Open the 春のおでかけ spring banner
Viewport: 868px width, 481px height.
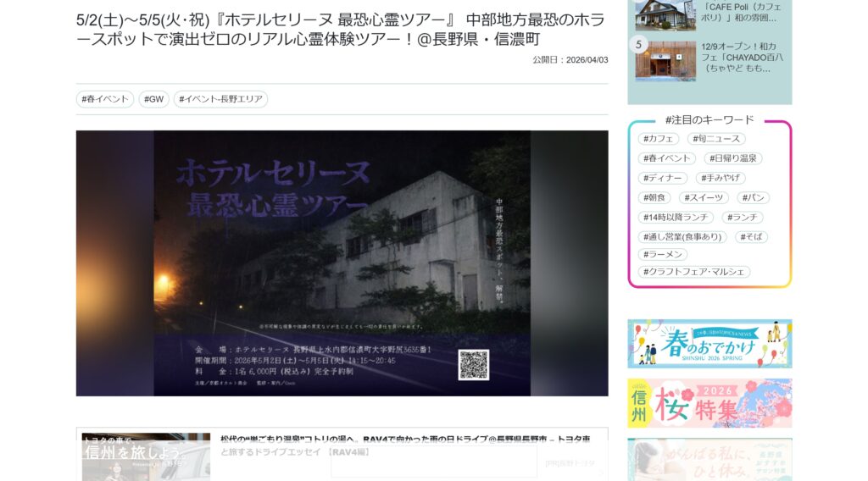pos(709,343)
